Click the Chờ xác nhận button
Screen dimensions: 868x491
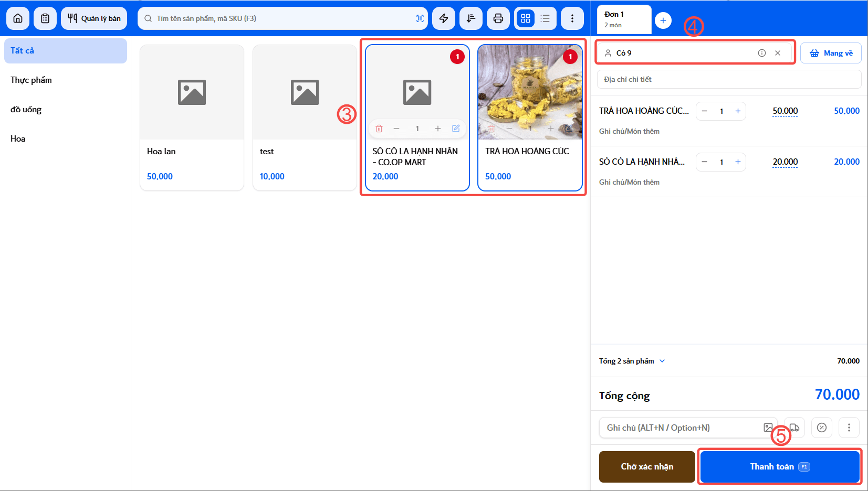click(x=647, y=467)
